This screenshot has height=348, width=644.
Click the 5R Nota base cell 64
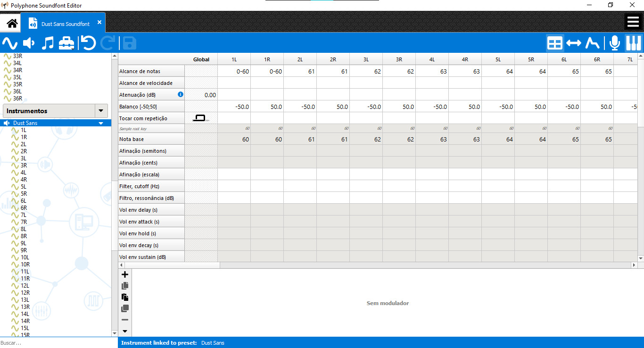tap(531, 139)
